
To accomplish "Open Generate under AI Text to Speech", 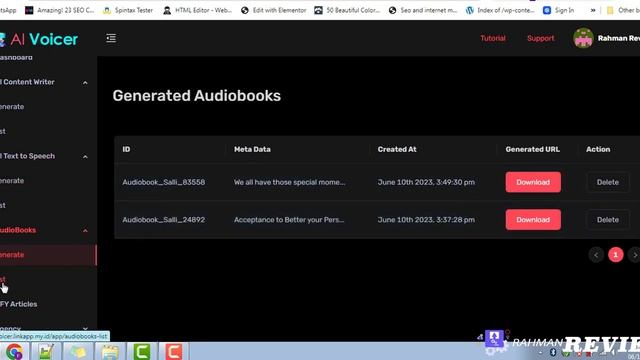I will (12, 180).
